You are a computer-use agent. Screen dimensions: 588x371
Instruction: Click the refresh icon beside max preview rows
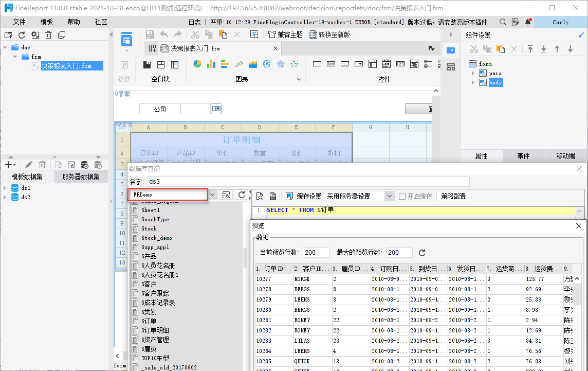click(x=422, y=253)
